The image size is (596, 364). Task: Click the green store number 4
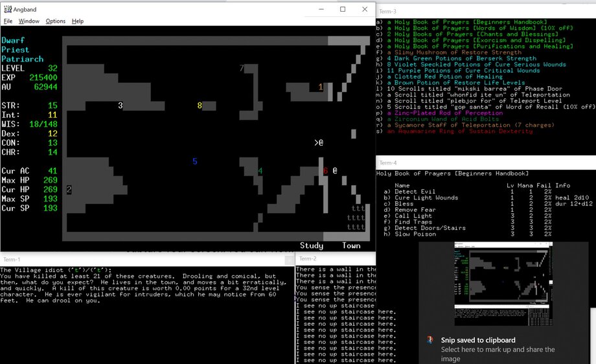pyautogui.click(x=260, y=171)
